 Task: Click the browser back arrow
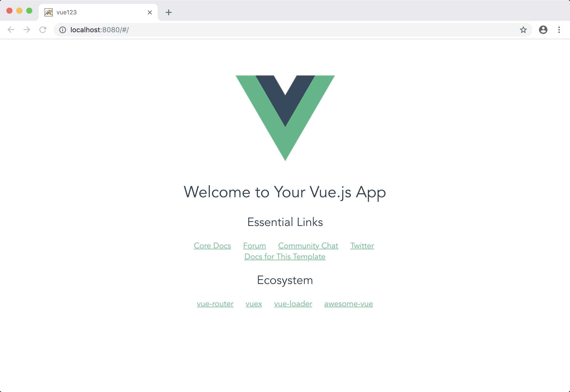click(x=11, y=30)
